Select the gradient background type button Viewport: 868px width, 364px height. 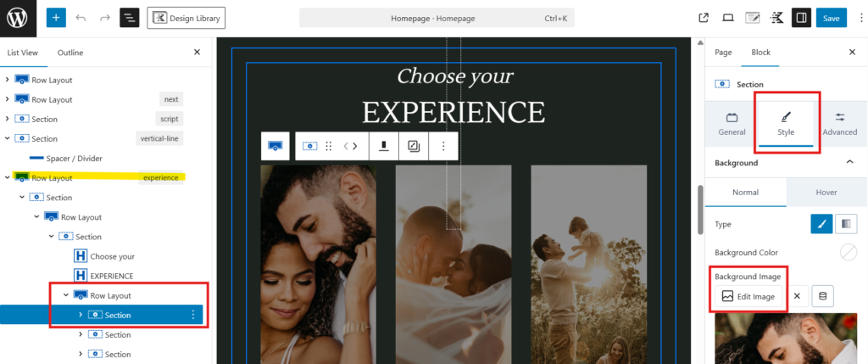coord(845,224)
